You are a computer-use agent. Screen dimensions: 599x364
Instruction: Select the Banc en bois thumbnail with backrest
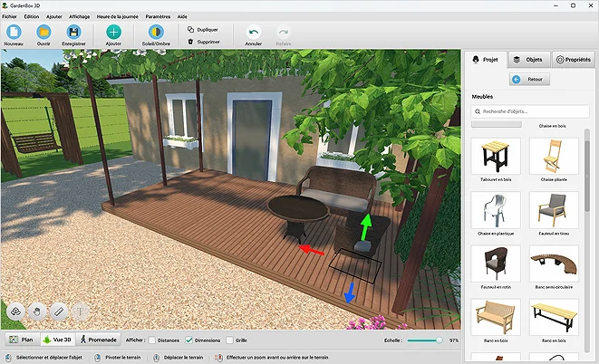click(x=496, y=317)
